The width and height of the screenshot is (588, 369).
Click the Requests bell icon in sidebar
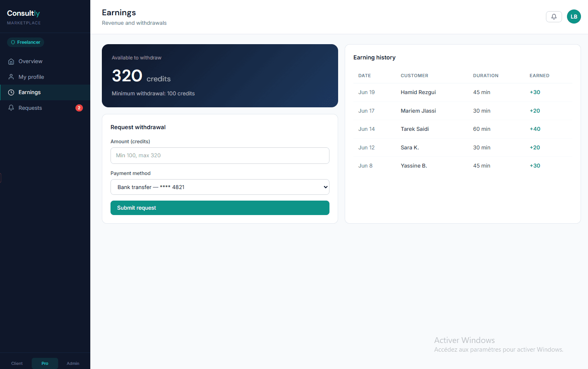(x=11, y=108)
